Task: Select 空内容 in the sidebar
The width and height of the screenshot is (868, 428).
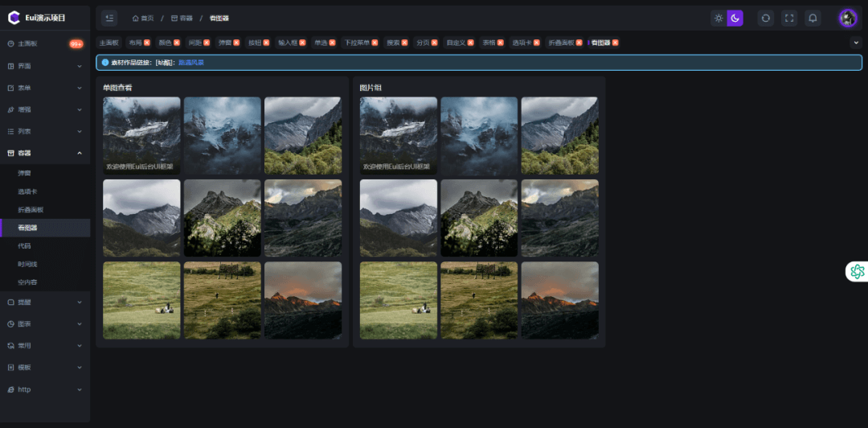Action: click(45, 282)
